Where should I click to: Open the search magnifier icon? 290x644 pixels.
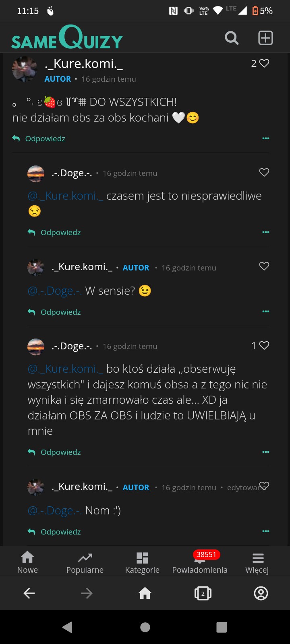232,38
